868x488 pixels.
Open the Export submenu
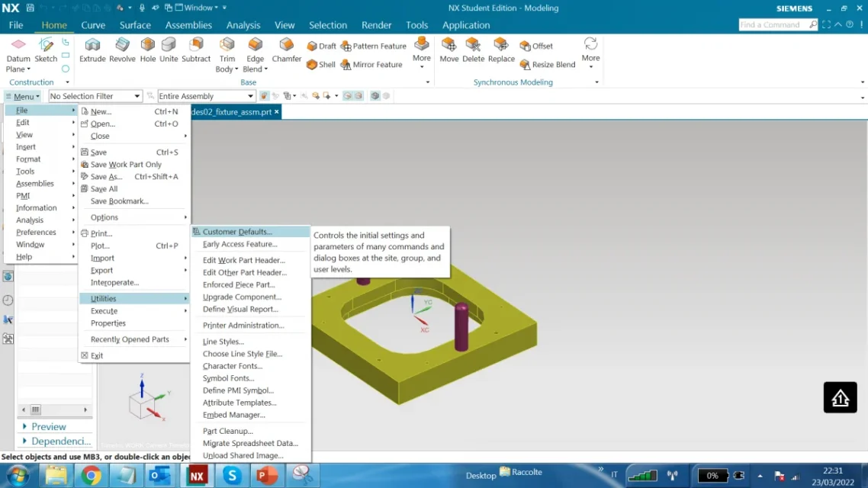click(x=134, y=270)
